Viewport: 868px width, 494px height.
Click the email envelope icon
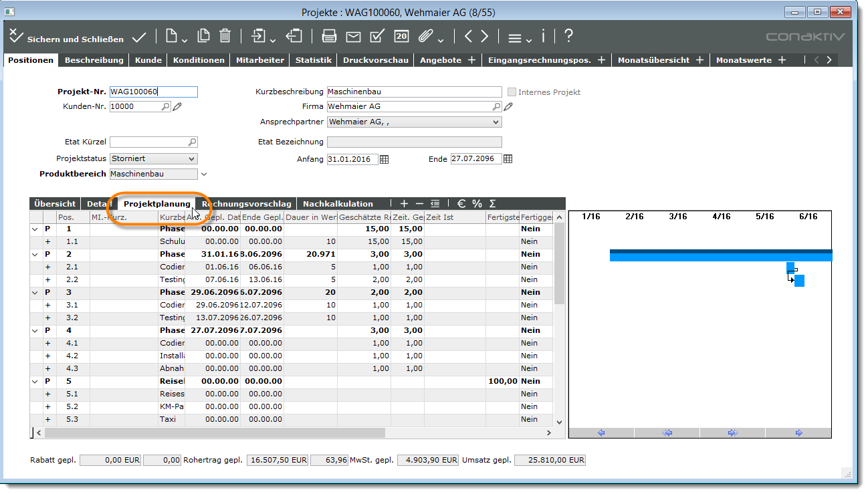point(353,37)
